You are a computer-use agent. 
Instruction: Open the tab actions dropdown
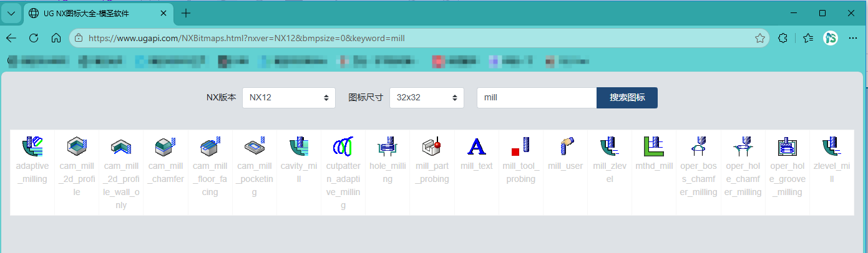(x=11, y=13)
